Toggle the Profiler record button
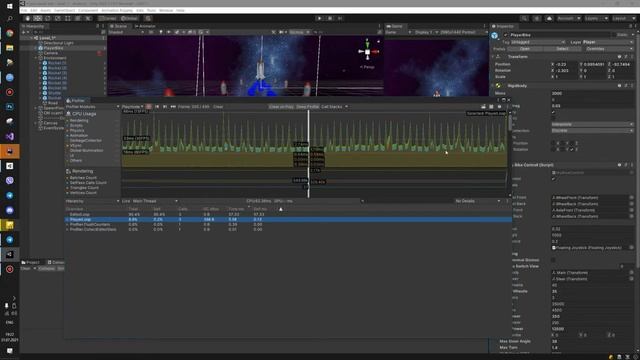The height and width of the screenshot is (360, 640). coord(149,107)
